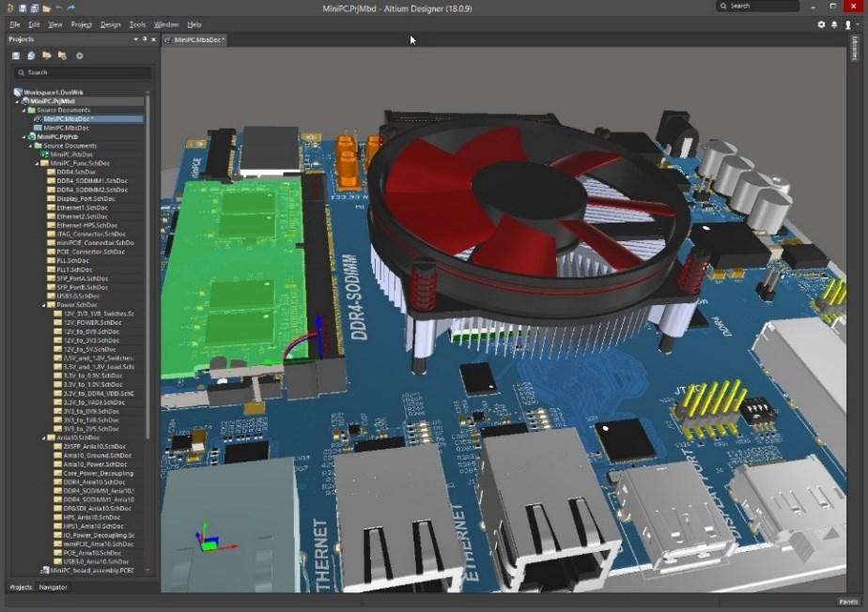Viewport: 868px width, 612px height.
Task: Open the Tools menu
Action: coord(137,24)
